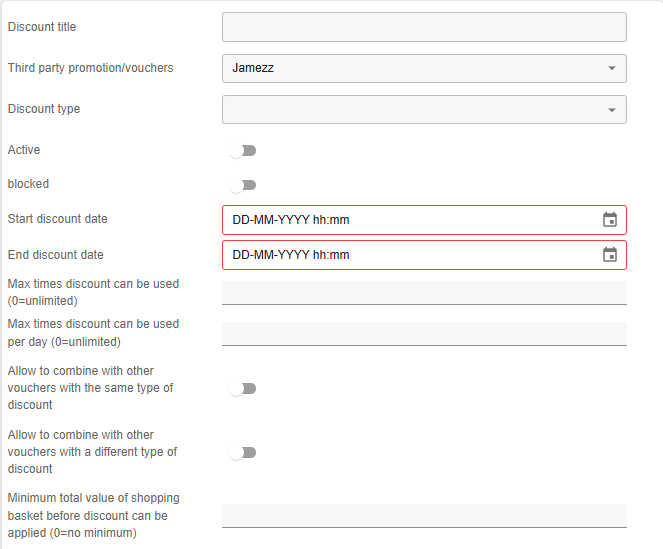Screen dimensions: 663x549
Task: Open the Start discount date calendar picker
Action: [x=610, y=220]
